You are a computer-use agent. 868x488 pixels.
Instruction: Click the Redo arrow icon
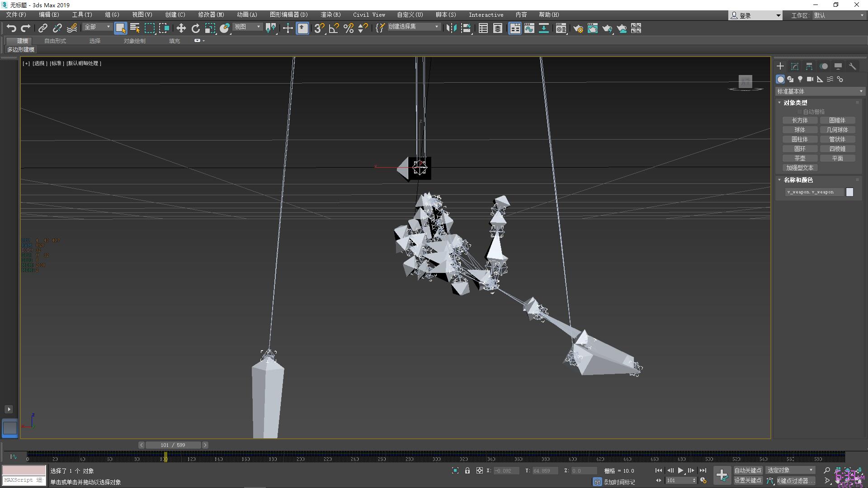pyautogui.click(x=26, y=28)
